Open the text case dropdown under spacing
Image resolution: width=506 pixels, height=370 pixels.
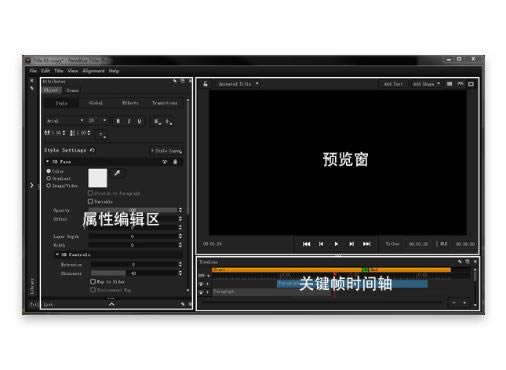coord(101,134)
